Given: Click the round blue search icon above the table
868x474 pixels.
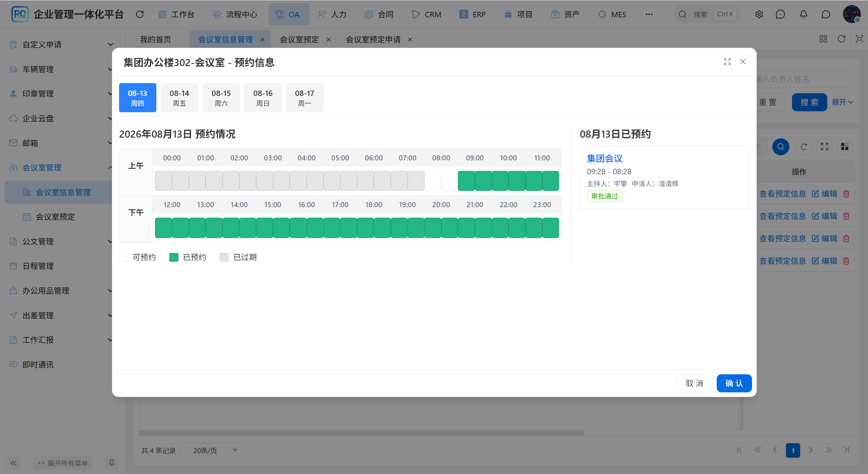Looking at the screenshot, I should 781,147.
